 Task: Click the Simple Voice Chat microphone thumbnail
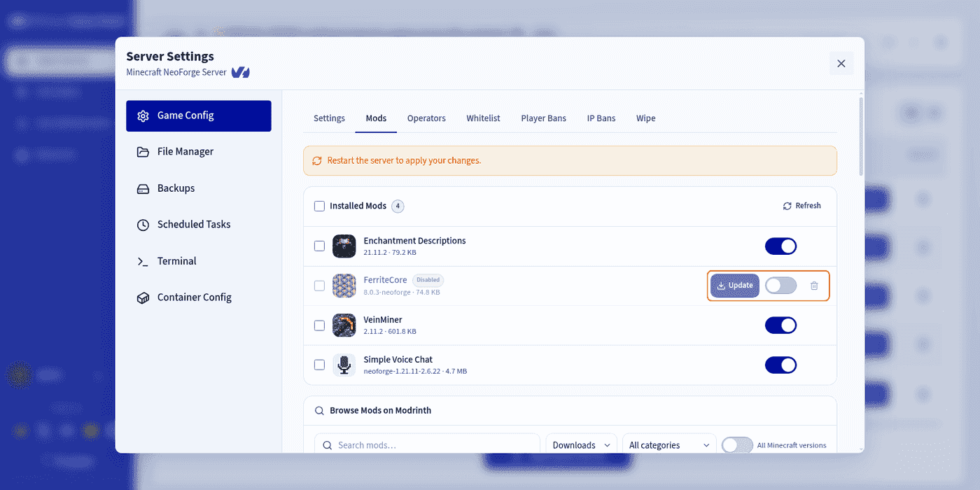[344, 365]
